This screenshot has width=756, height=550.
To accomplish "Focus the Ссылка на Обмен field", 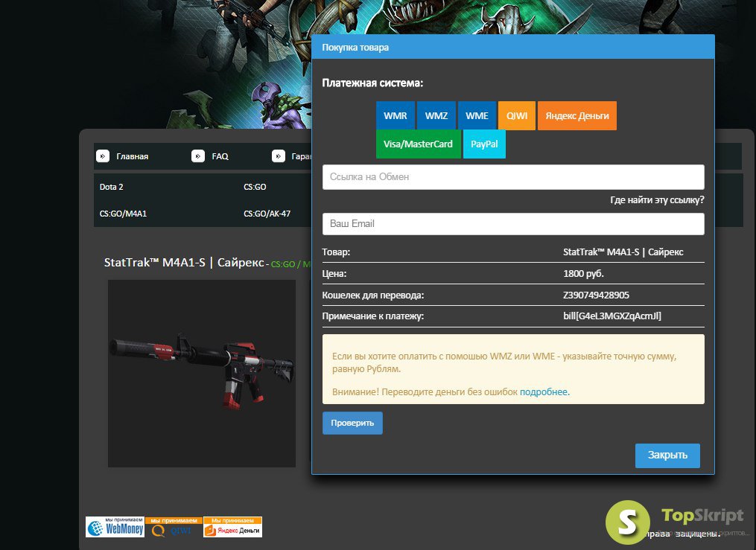I will [513, 176].
